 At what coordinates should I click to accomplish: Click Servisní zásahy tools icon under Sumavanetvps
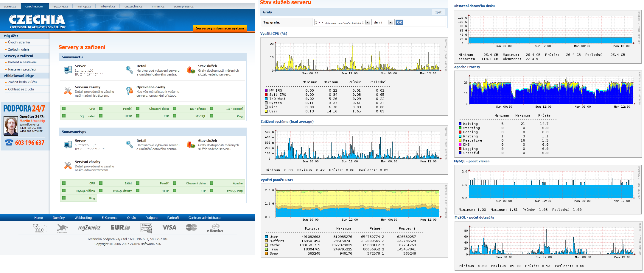coord(68,166)
